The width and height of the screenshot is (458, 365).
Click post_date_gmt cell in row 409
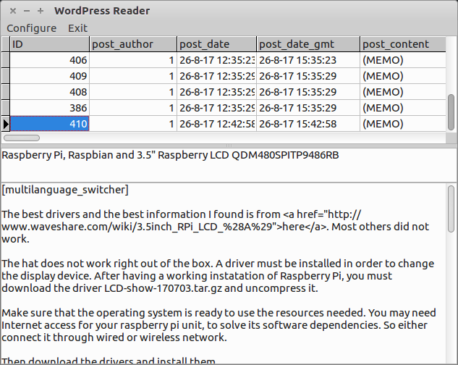point(308,76)
